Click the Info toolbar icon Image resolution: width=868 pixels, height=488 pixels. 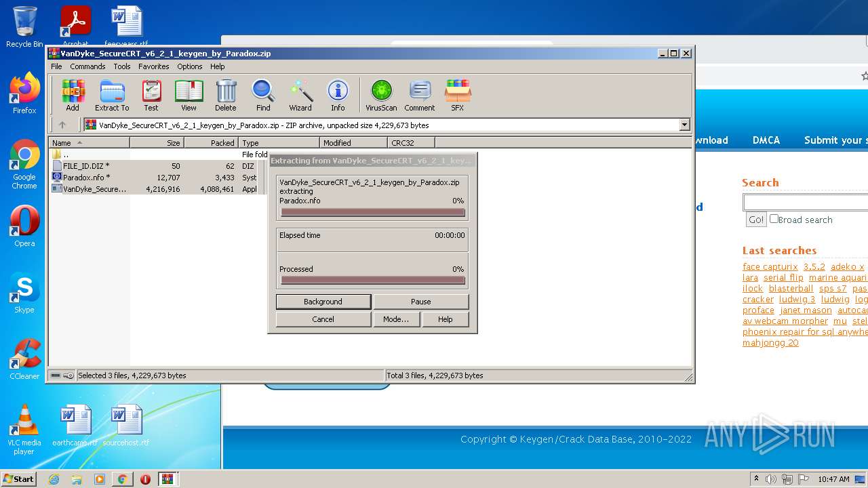click(x=338, y=95)
